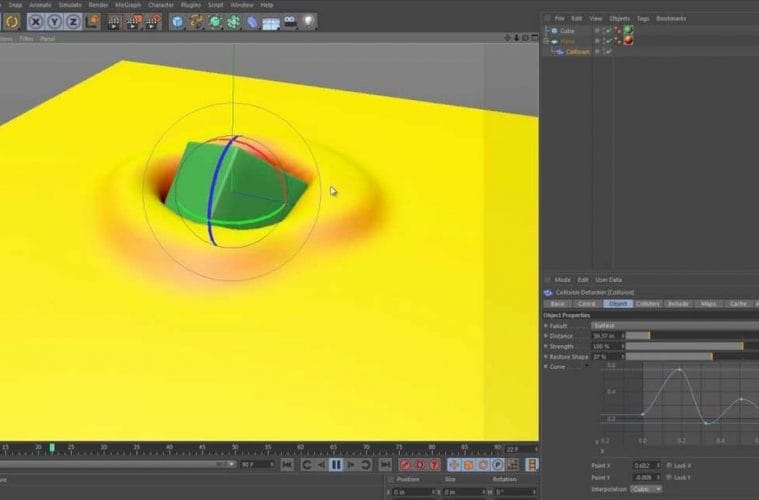Select the Collision object in Object Manager
Image resolution: width=759 pixels, height=500 pixels.
pyautogui.click(x=577, y=51)
